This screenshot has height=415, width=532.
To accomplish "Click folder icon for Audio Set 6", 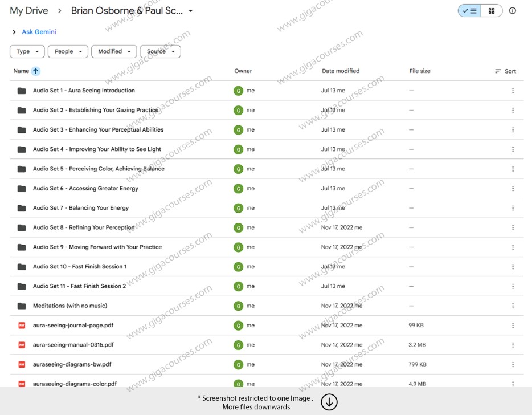I will pyautogui.click(x=22, y=189).
